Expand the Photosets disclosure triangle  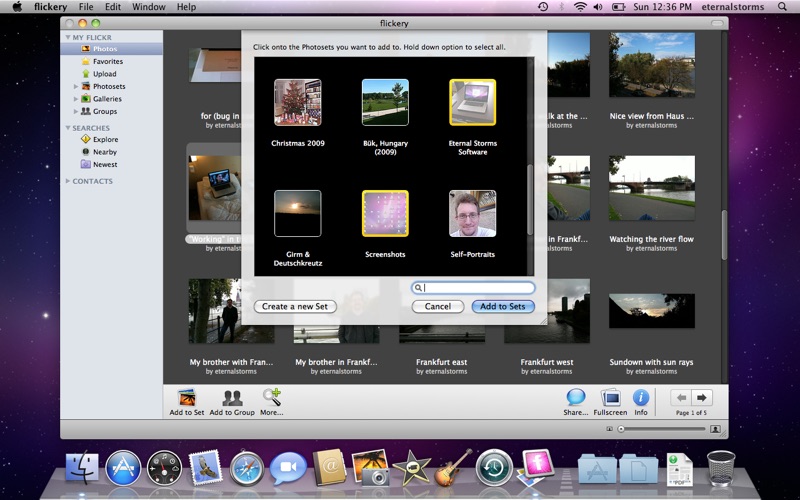pos(75,87)
